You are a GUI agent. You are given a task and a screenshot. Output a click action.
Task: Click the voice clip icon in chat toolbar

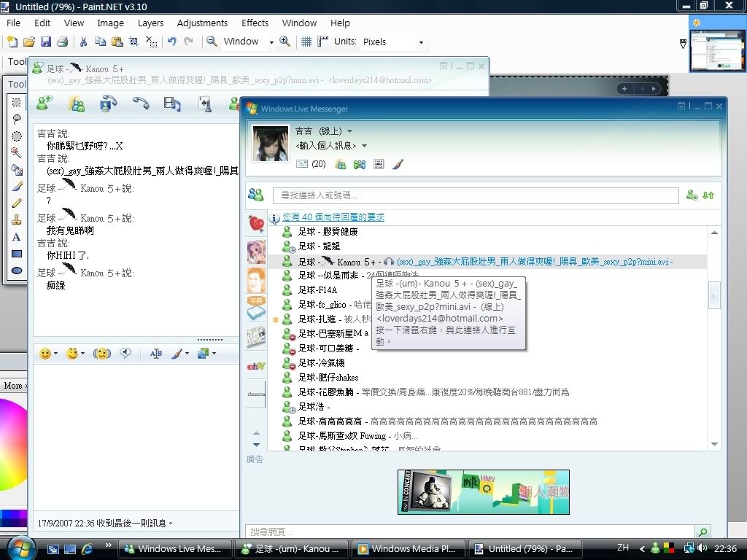[x=125, y=353]
